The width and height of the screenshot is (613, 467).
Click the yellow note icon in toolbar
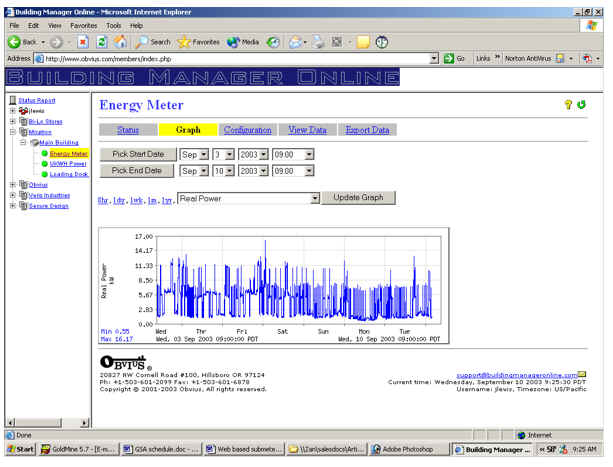pos(363,42)
